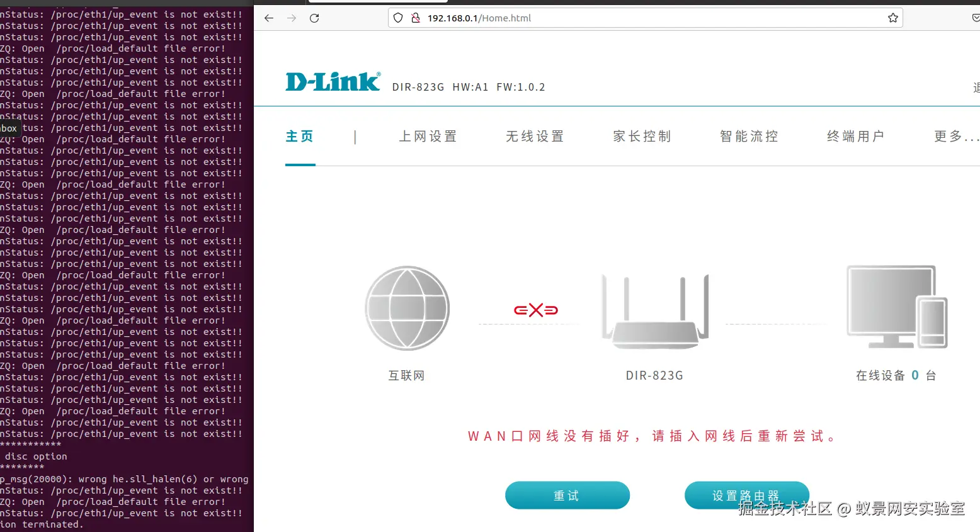
Task: Open the 终端用户 tab
Action: (x=856, y=137)
